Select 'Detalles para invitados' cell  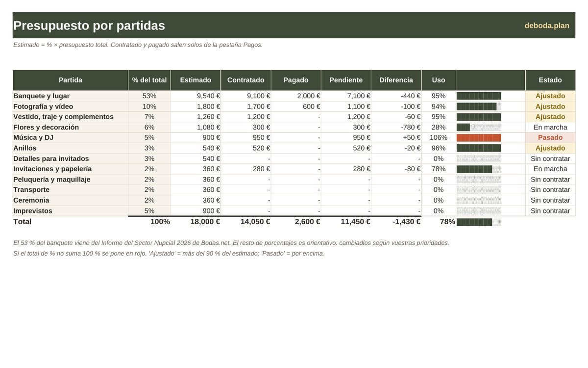pos(71,158)
